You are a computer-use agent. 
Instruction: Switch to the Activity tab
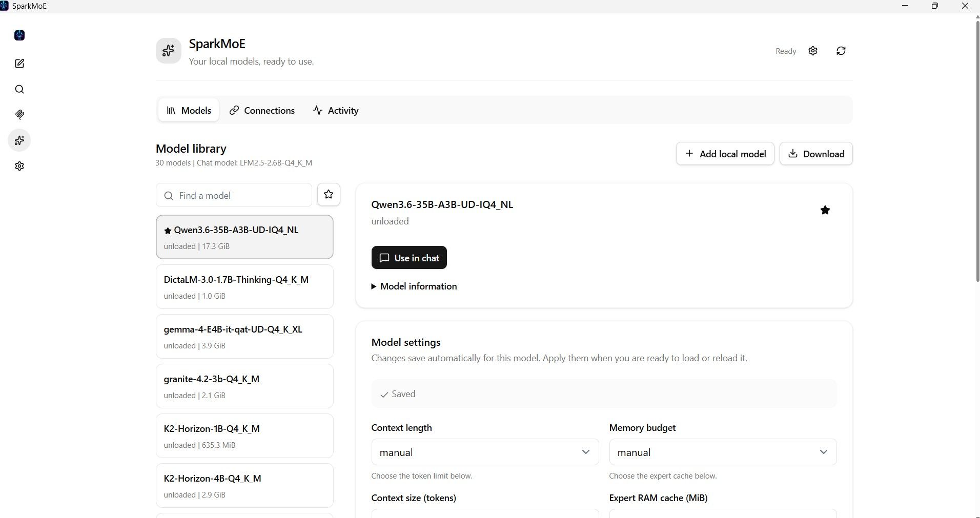(x=336, y=110)
